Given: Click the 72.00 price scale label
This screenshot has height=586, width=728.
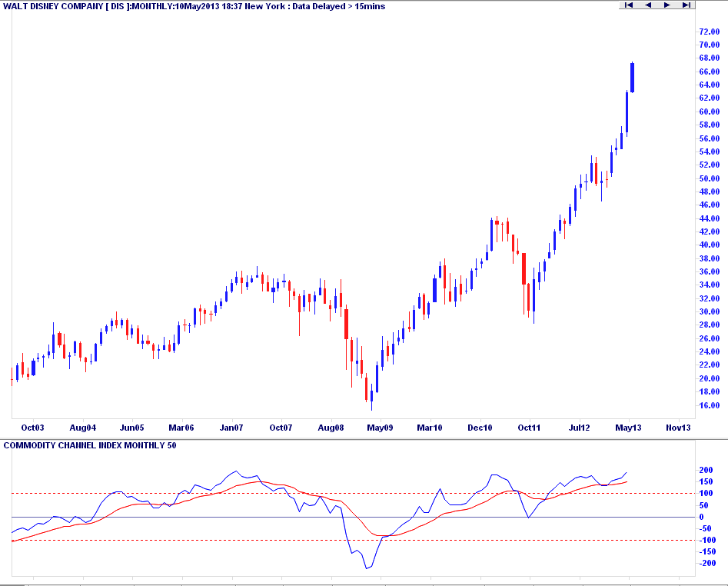Looking at the screenshot, I should pos(710,32).
